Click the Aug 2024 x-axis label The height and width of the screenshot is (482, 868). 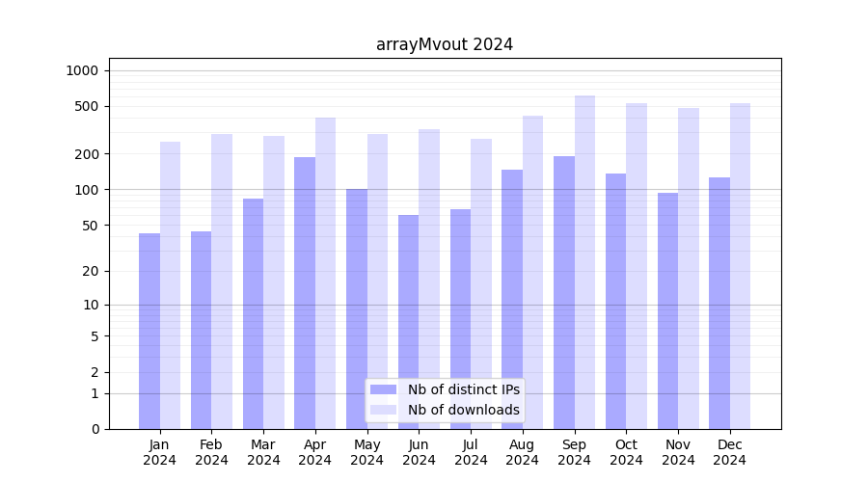pyautogui.click(x=522, y=452)
